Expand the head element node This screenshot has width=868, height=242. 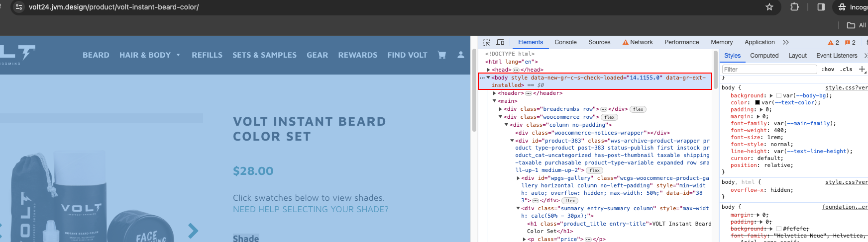(x=489, y=70)
